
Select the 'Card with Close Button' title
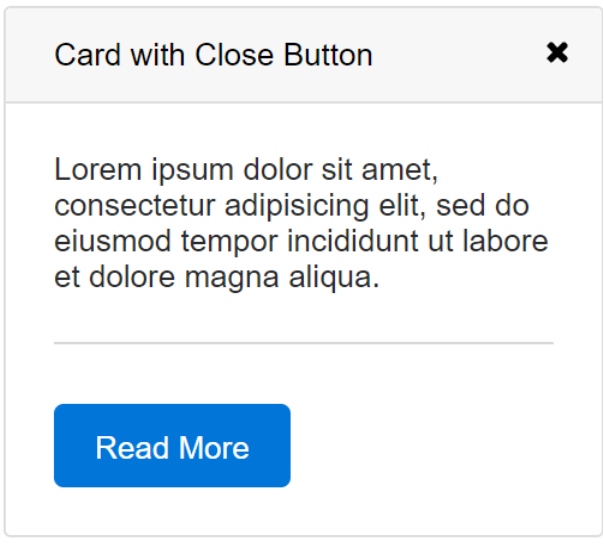(x=213, y=55)
